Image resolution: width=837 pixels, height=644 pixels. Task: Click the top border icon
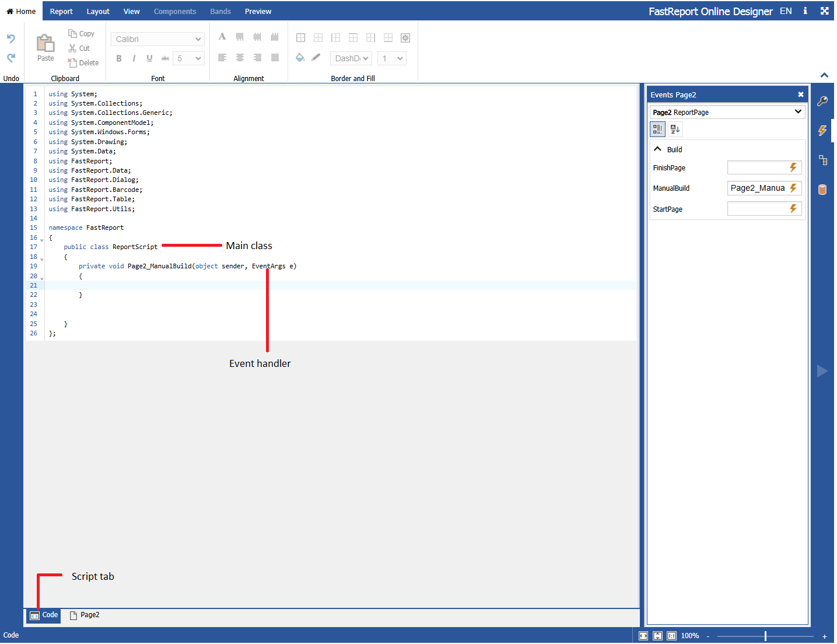pyautogui.click(x=353, y=38)
